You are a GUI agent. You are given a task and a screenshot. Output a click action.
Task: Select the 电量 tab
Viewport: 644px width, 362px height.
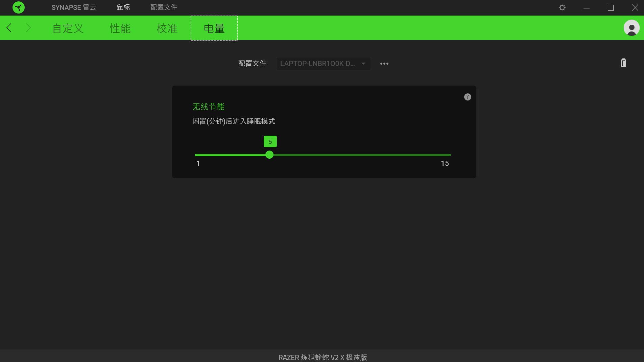[214, 28]
